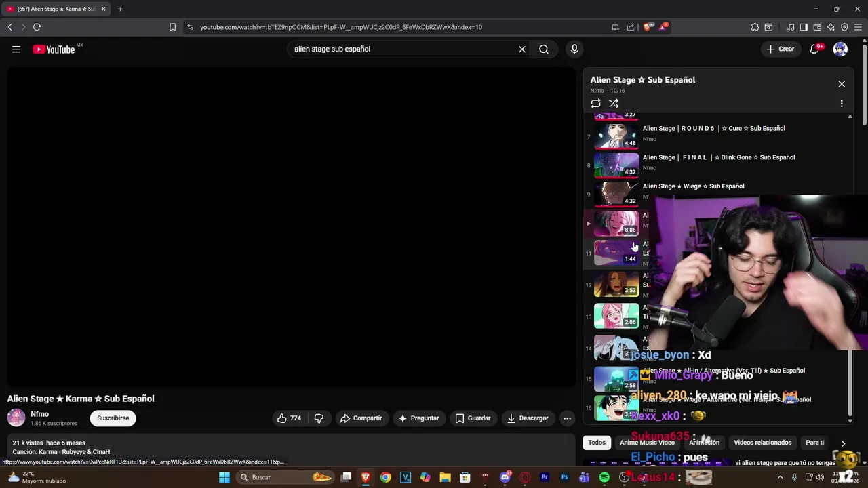Screen dimensions: 868x488
Task: Dislike the Karma video
Action: click(319, 418)
